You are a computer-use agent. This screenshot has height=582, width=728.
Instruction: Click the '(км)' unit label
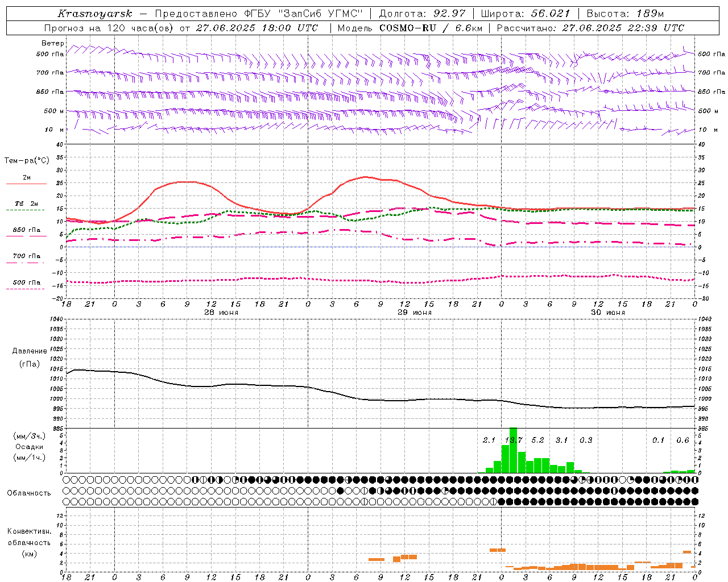point(29,553)
